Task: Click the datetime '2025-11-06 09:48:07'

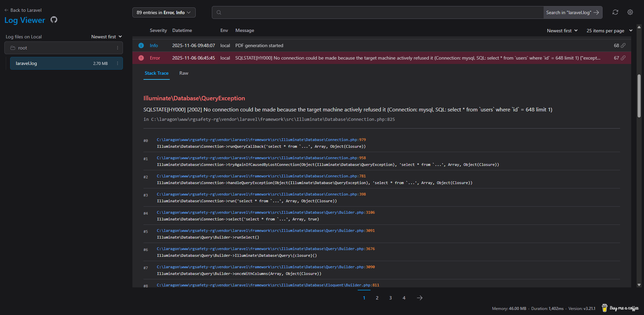Action: pos(193,46)
